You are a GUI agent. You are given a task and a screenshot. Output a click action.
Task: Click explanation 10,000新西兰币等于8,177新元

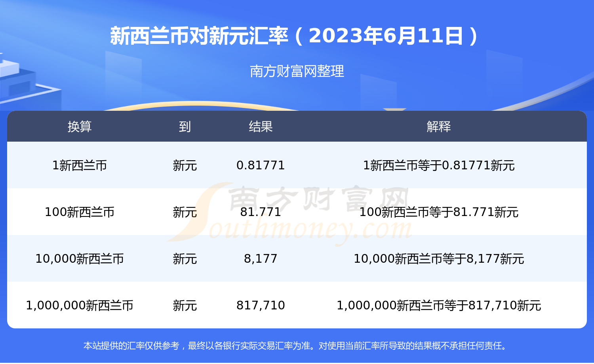pos(439,259)
